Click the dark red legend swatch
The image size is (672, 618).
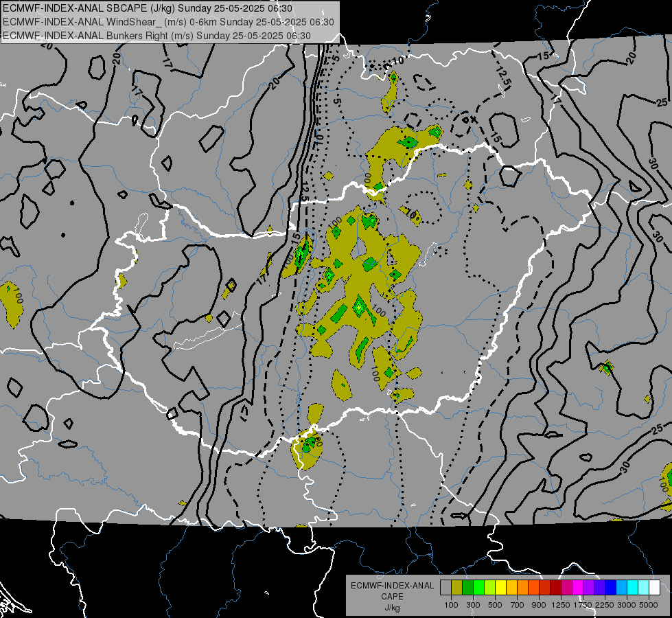556,587
